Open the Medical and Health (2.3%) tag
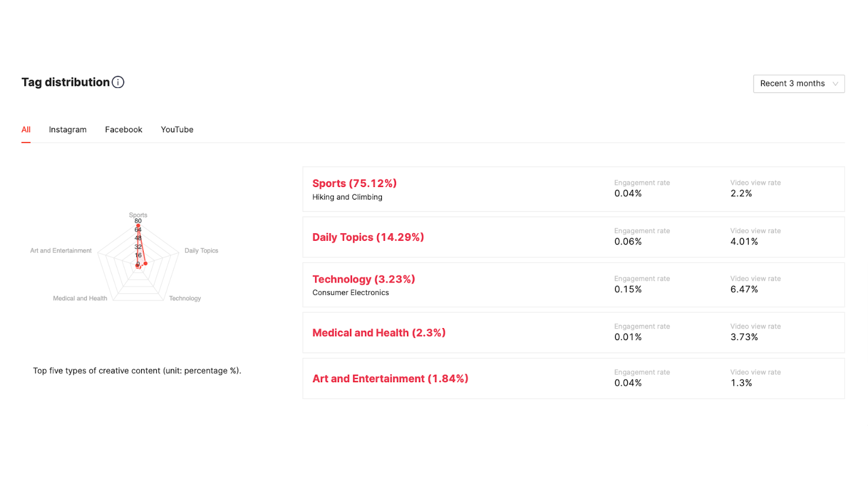Image resolution: width=868 pixels, height=488 pixels. 379,333
